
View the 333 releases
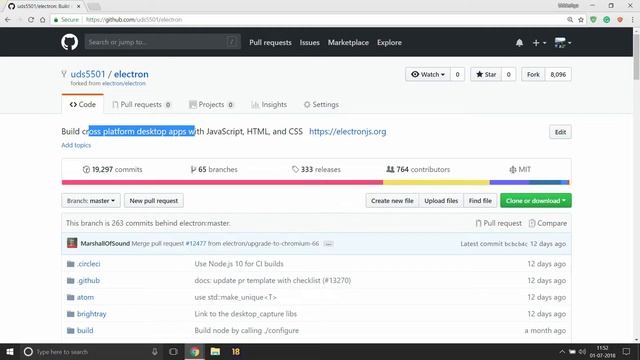coord(316,169)
